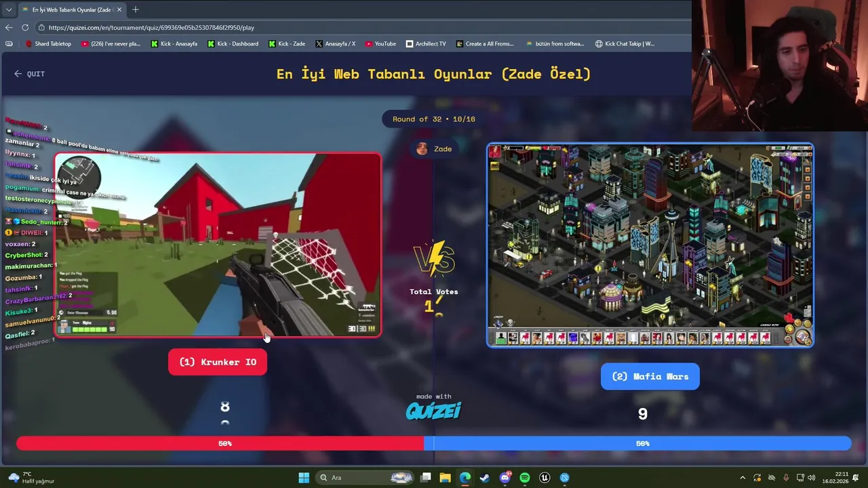Screen dimensions: 868x488
Task: Click the Mafia Wars vote count 9
Action: [x=642, y=413]
